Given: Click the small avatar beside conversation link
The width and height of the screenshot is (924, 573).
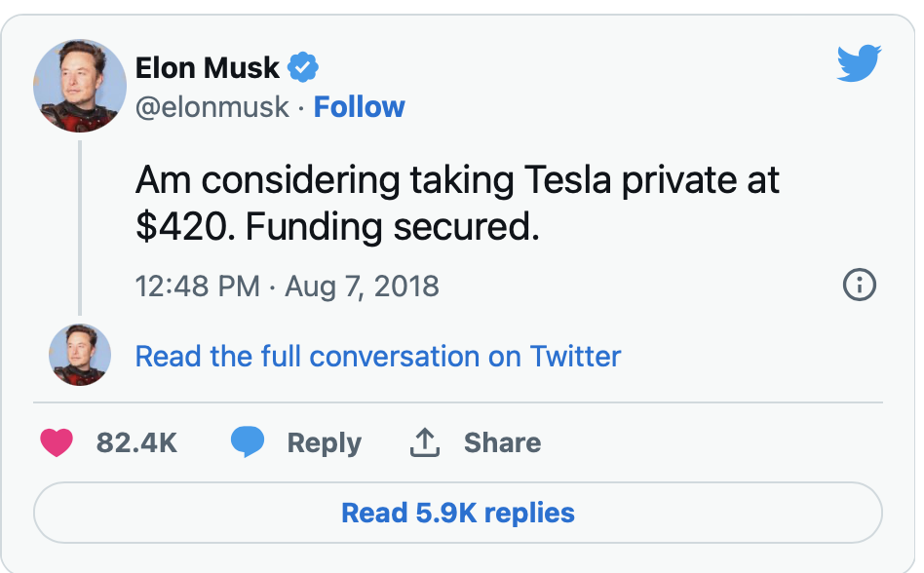Looking at the screenshot, I should click(x=80, y=355).
